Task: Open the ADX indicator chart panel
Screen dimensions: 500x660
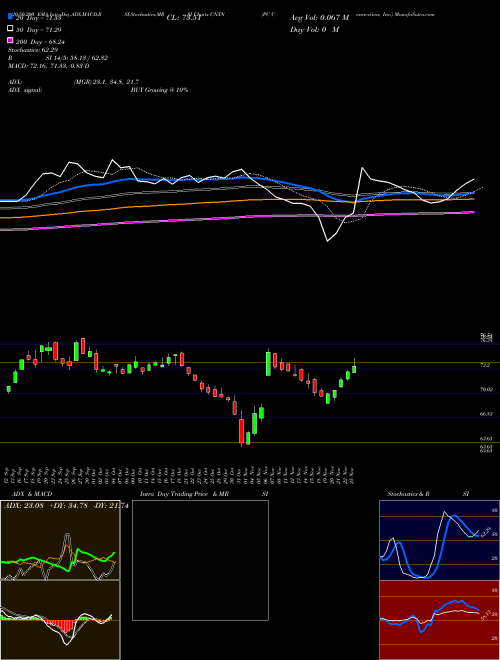Action: pos(60,540)
